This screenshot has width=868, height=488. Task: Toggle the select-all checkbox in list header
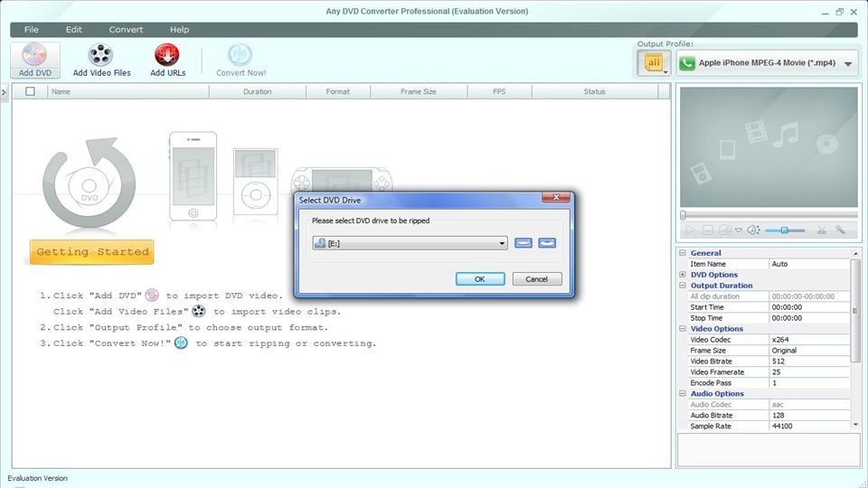coord(30,91)
